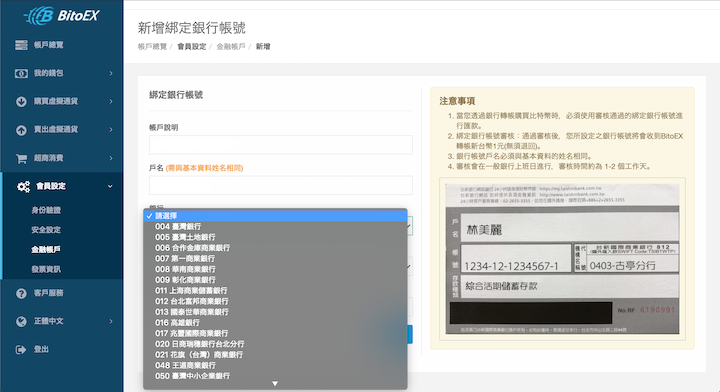Click the 帳戶總覽 breadcrumb link
Image resolution: width=720 pixels, height=392 pixels.
[x=152, y=46]
